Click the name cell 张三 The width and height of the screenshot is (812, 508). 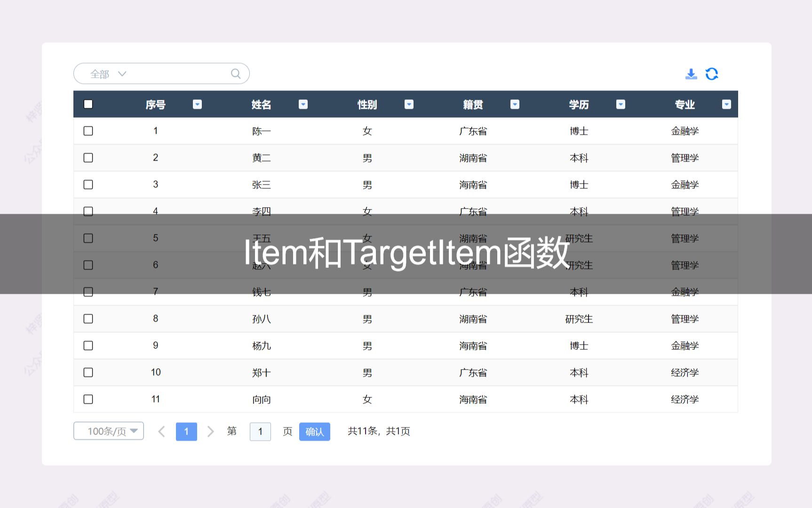261,185
